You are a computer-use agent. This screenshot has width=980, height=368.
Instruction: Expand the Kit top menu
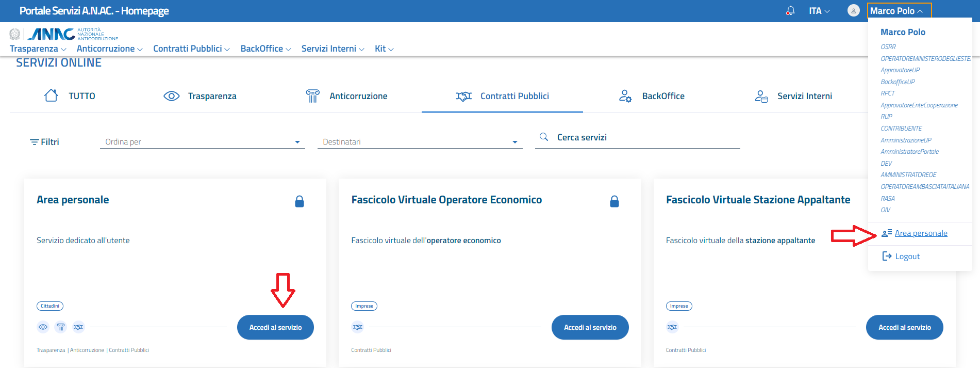(x=385, y=49)
